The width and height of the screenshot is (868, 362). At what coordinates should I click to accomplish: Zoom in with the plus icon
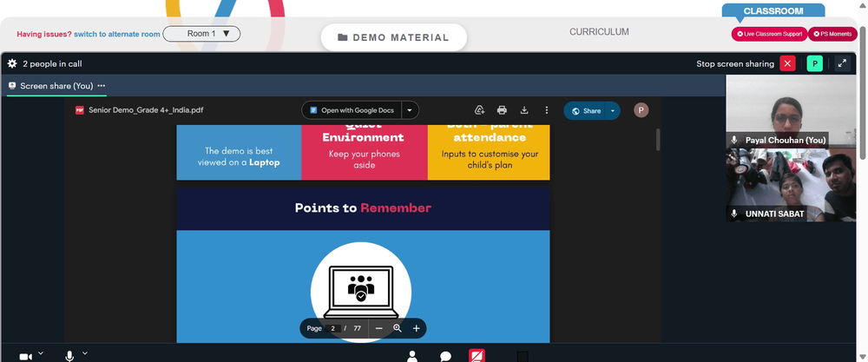point(417,328)
